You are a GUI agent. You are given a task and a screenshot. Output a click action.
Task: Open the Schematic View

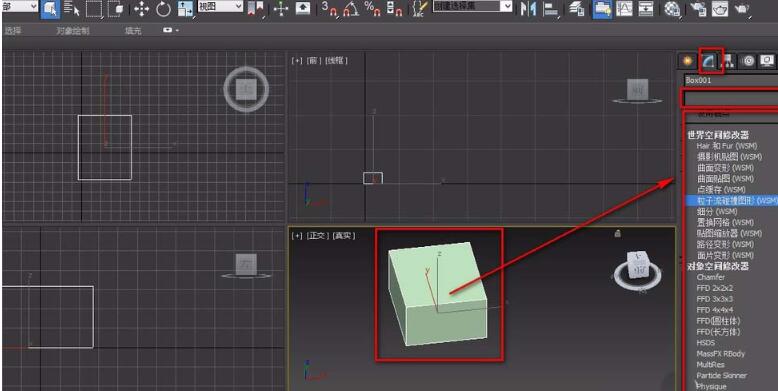[x=646, y=9]
